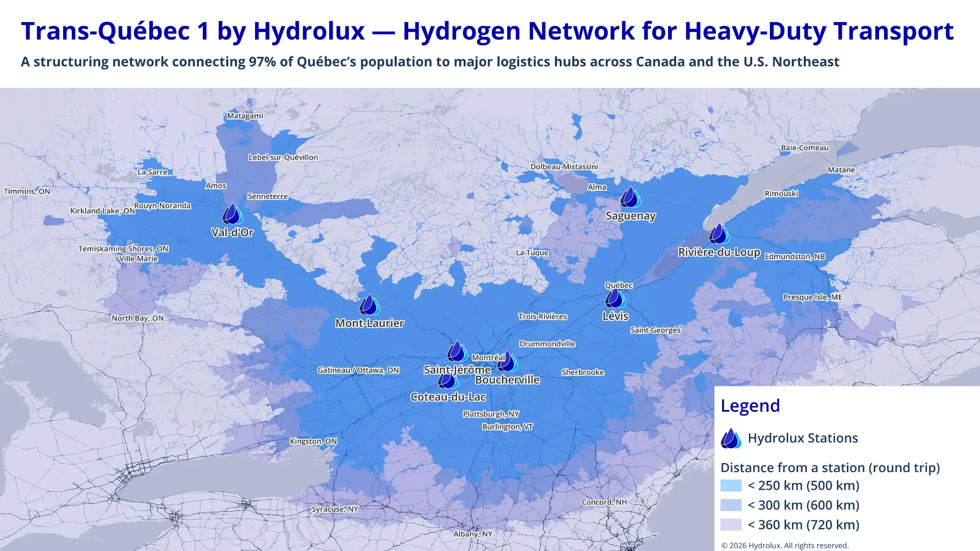980x551 pixels.
Task: Click the Presque Isle, ME map label
Action: (x=813, y=297)
